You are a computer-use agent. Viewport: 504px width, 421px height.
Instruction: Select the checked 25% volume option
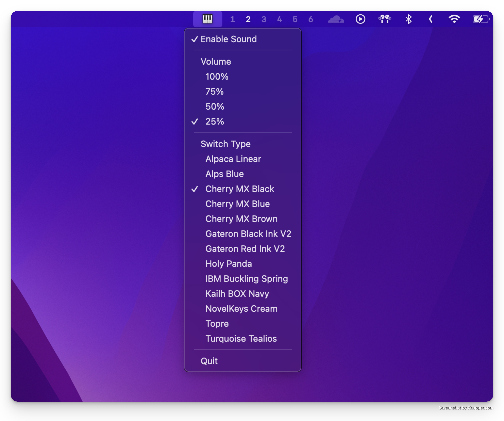(215, 122)
